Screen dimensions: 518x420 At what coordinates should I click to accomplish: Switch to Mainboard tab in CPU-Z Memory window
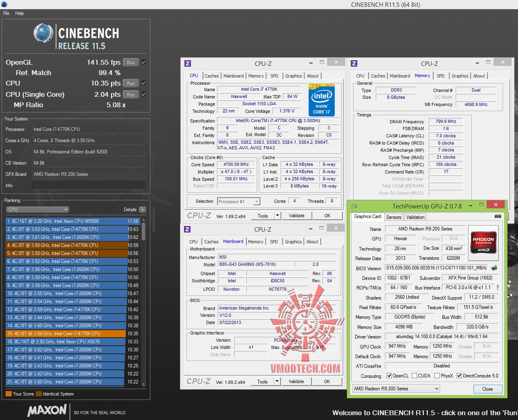click(400, 76)
